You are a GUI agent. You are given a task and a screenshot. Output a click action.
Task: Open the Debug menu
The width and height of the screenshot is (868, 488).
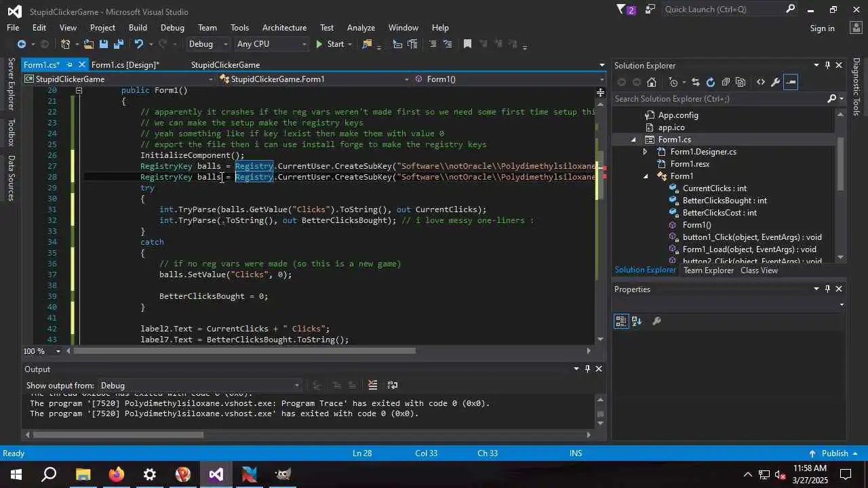172,28
